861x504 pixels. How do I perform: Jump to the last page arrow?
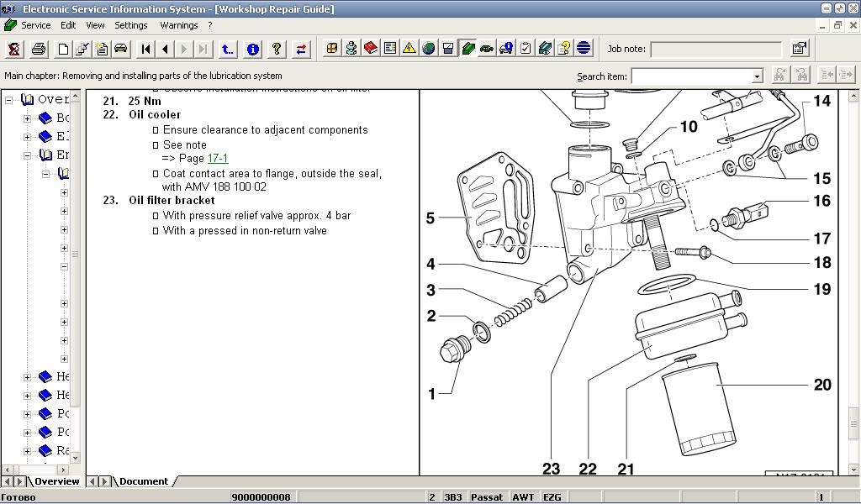click(203, 49)
